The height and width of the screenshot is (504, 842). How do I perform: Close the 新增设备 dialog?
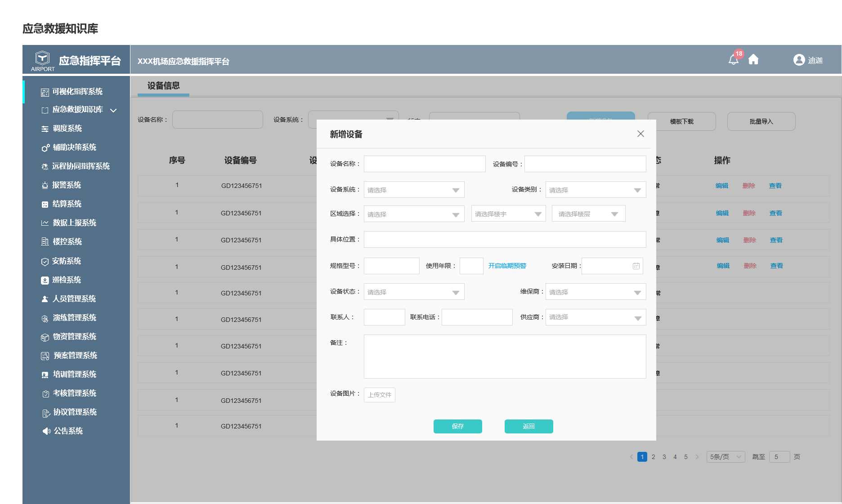point(640,134)
